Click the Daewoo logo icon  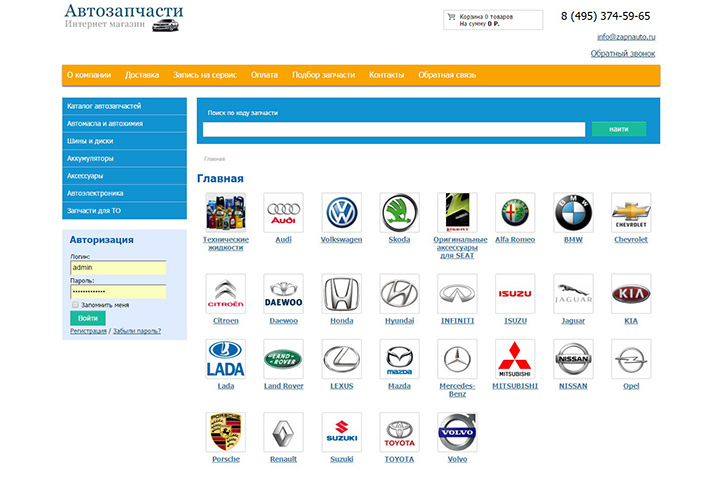point(283,294)
